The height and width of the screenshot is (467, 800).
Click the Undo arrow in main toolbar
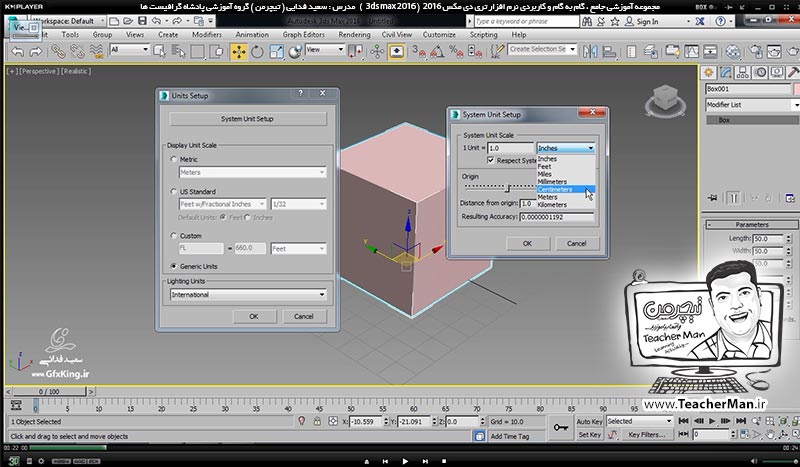[x=17, y=52]
